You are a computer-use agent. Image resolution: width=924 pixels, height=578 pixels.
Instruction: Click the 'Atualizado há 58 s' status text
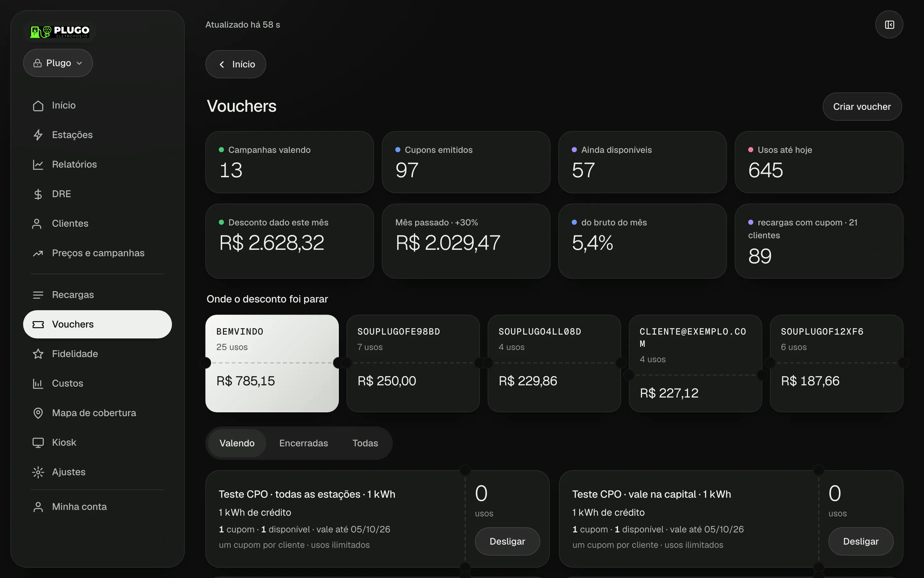coord(243,25)
